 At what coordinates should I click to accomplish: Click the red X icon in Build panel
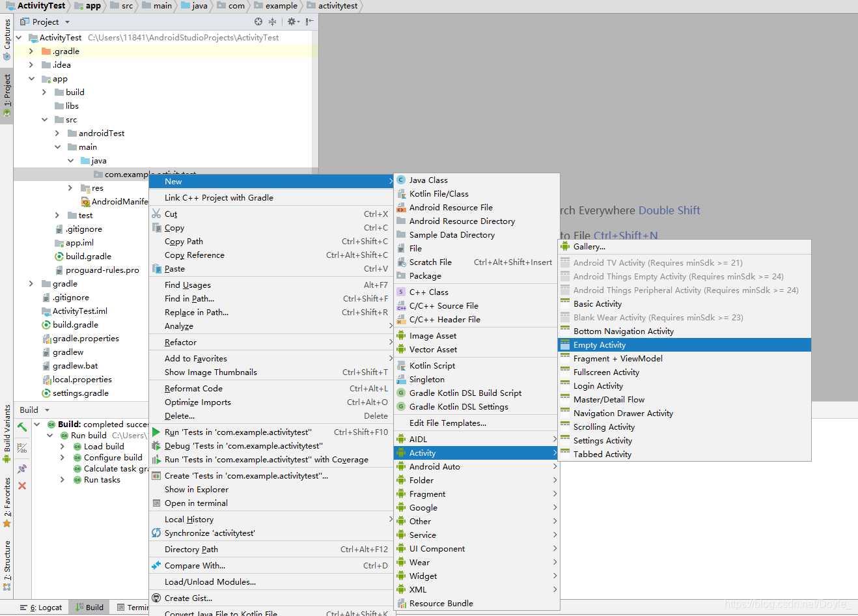22,486
